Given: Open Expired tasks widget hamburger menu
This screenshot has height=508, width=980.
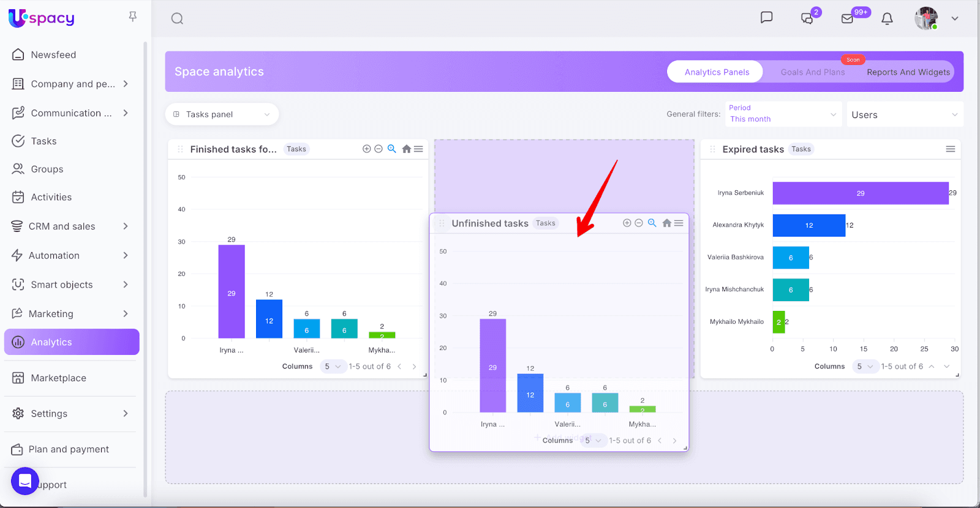Looking at the screenshot, I should pyautogui.click(x=950, y=149).
